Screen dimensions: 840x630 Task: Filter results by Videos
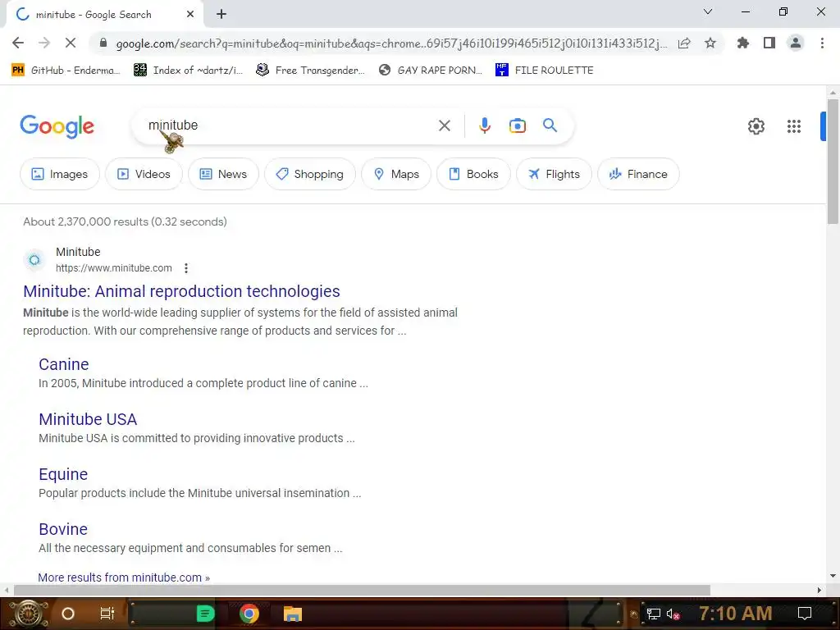tap(144, 174)
